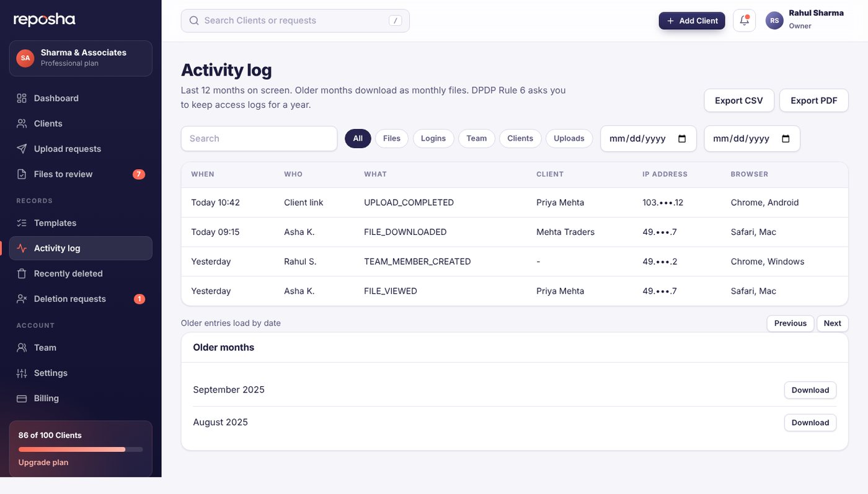The width and height of the screenshot is (868, 494).
Task: Export the log as CSV
Action: point(739,100)
